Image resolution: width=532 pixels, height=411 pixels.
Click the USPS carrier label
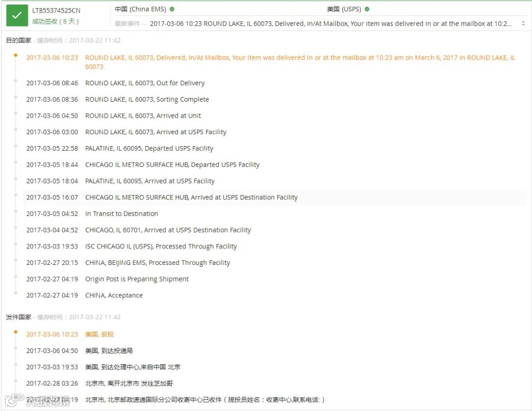(343, 9)
